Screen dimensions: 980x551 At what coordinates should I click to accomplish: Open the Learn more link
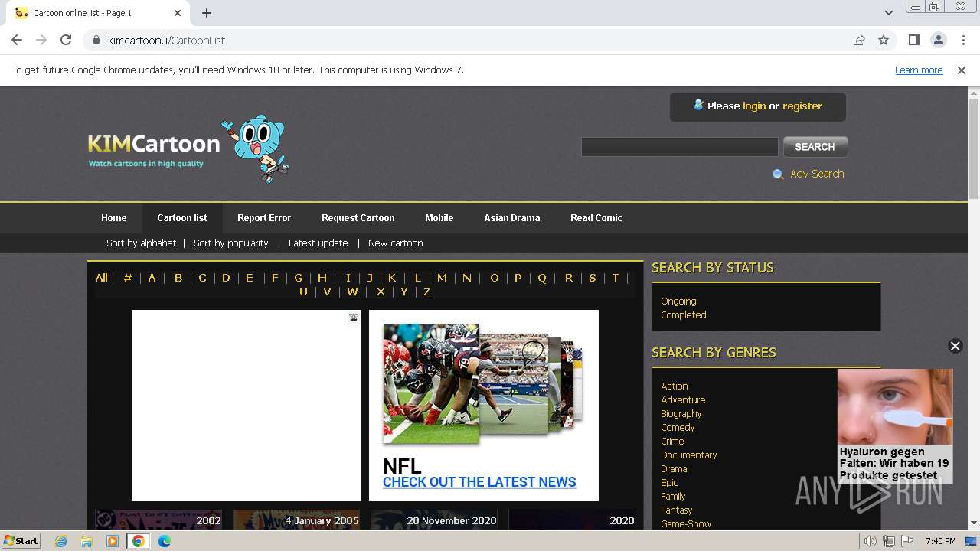(x=919, y=70)
